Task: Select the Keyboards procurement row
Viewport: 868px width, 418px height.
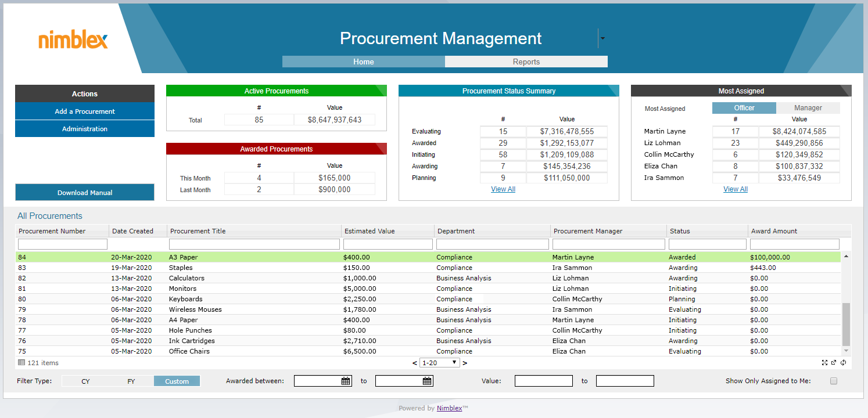Action: pos(428,299)
